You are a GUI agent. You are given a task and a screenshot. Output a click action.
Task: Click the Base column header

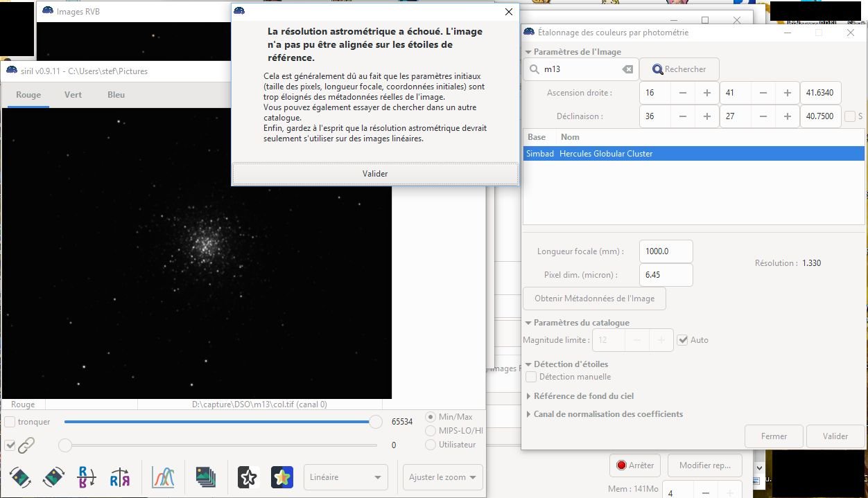(x=537, y=137)
